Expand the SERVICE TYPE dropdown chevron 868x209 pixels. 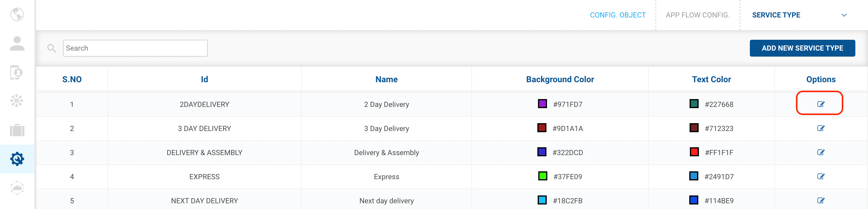point(844,15)
